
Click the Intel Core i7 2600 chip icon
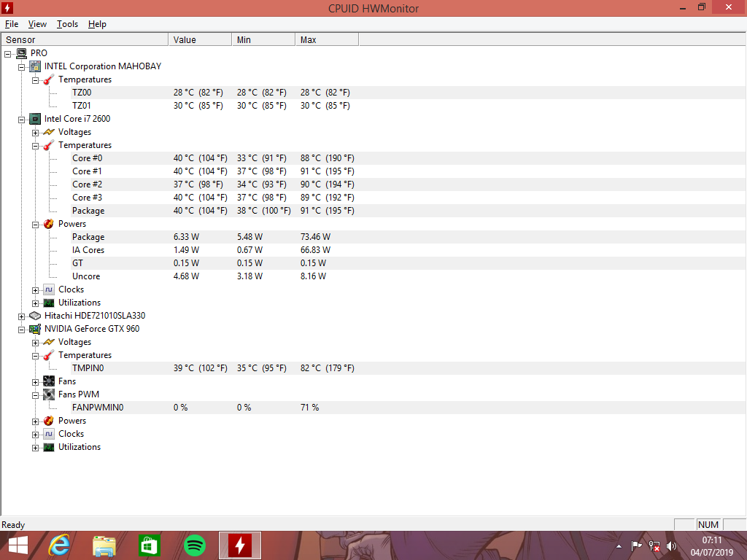(x=35, y=119)
